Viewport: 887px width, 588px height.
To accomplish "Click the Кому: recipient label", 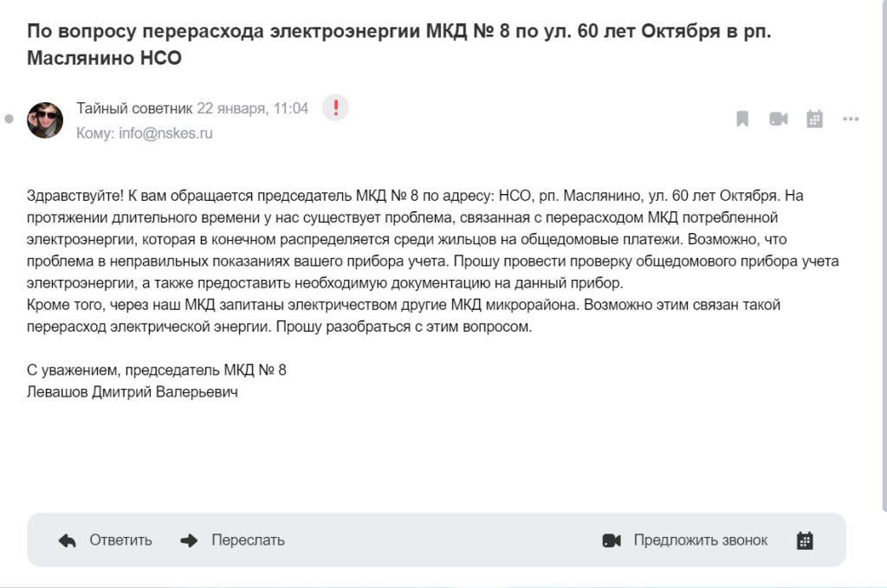I will coord(95,133).
